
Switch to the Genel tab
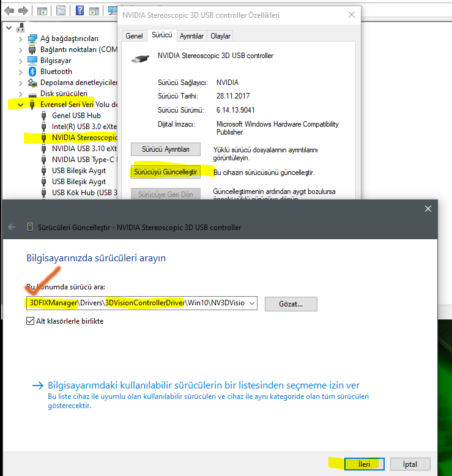coord(134,36)
